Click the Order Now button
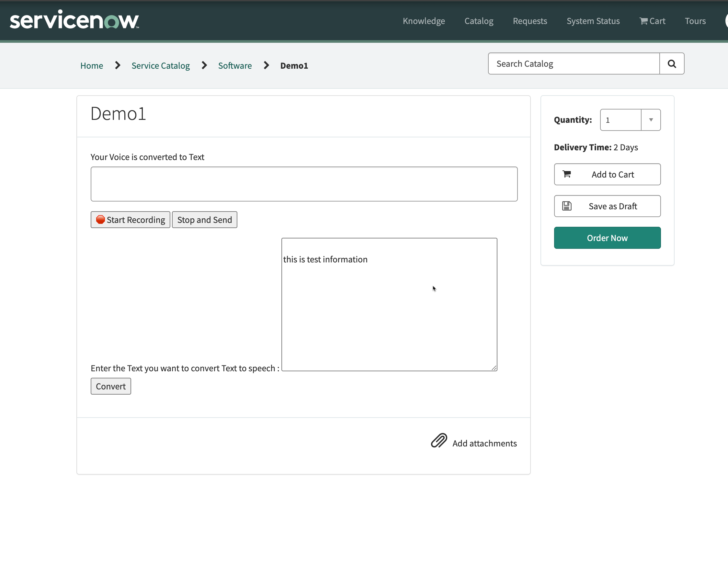This screenshot has height=565, width=728. tap(607, 238)
